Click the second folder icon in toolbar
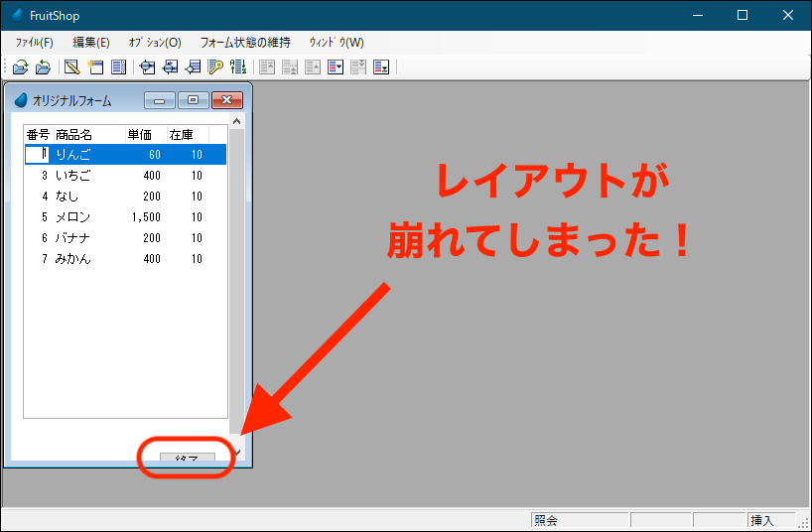812x532 pixels. 43,66
